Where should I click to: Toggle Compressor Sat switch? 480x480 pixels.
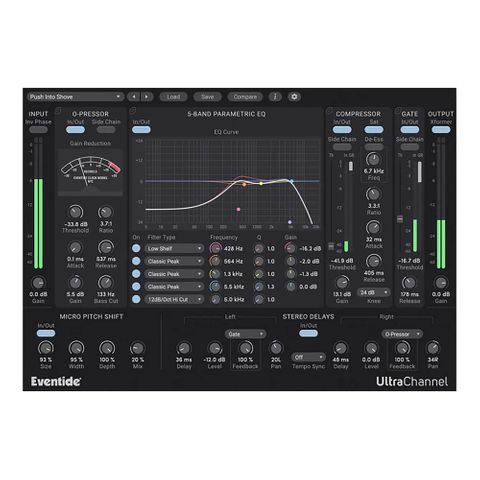pos(374,130)
